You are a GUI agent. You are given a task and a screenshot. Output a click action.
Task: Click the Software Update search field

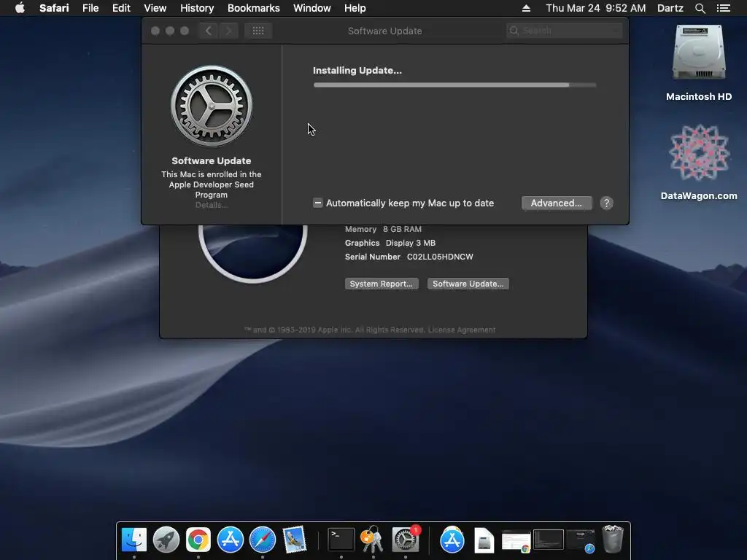[564, 31]
